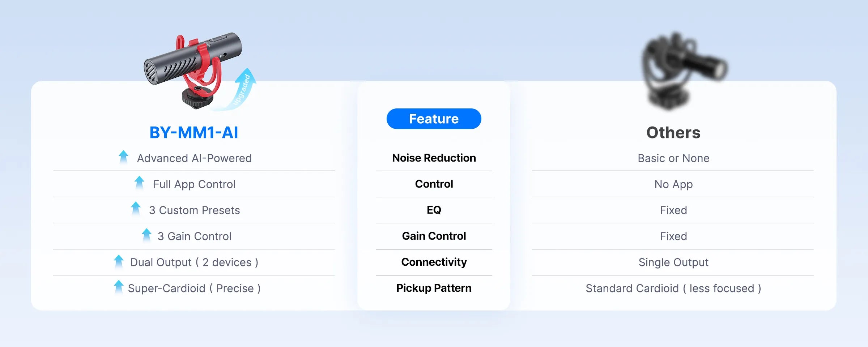Click the blue Feature pill button

(x=434, y=119)
